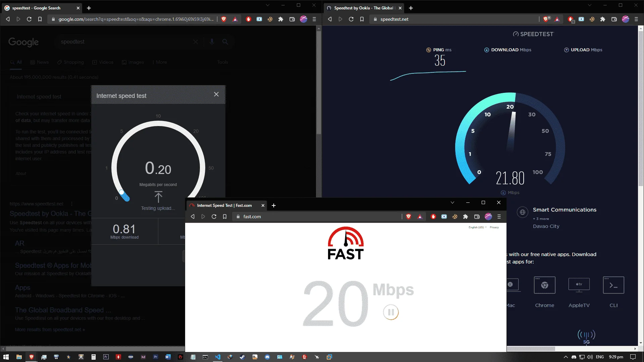
Task: Open Visual Studio Code from the taskbar
Action: click(218, 357)
